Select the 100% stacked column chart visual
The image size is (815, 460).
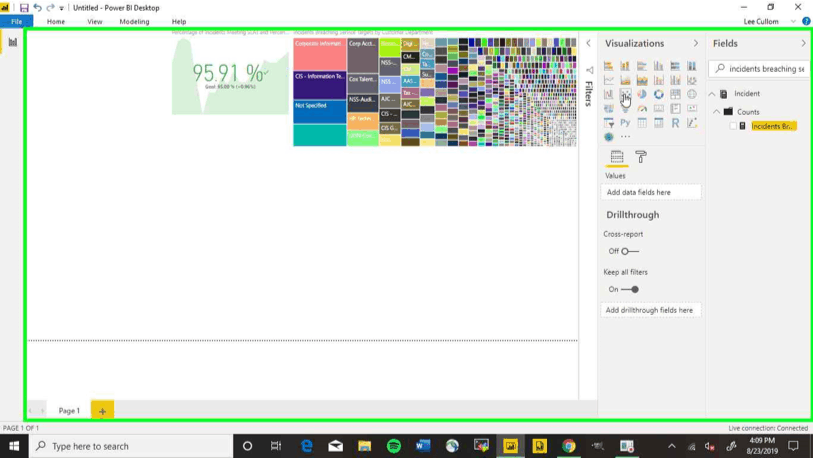(692, 66)
